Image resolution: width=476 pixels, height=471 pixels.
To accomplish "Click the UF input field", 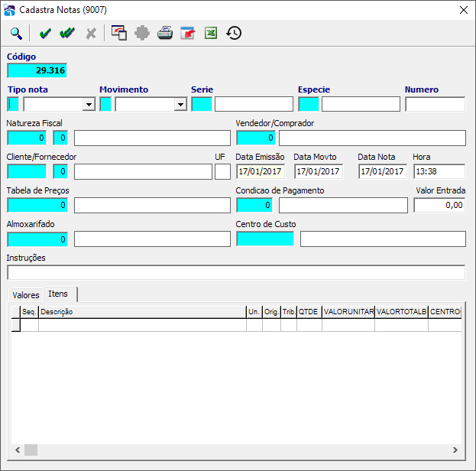I will pyautogui.click(x=222, y=171).
